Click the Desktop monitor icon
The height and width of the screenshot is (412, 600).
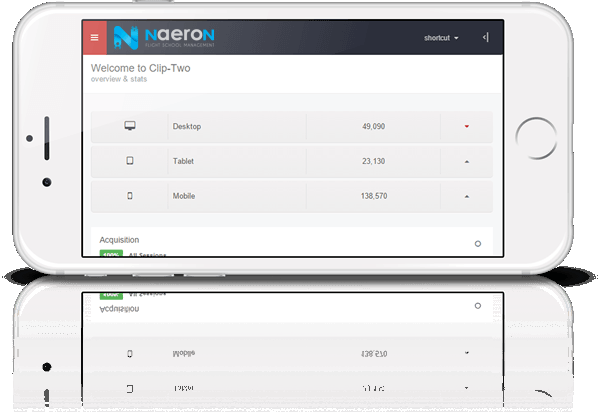pyautogui.click(x=130, y=126)
